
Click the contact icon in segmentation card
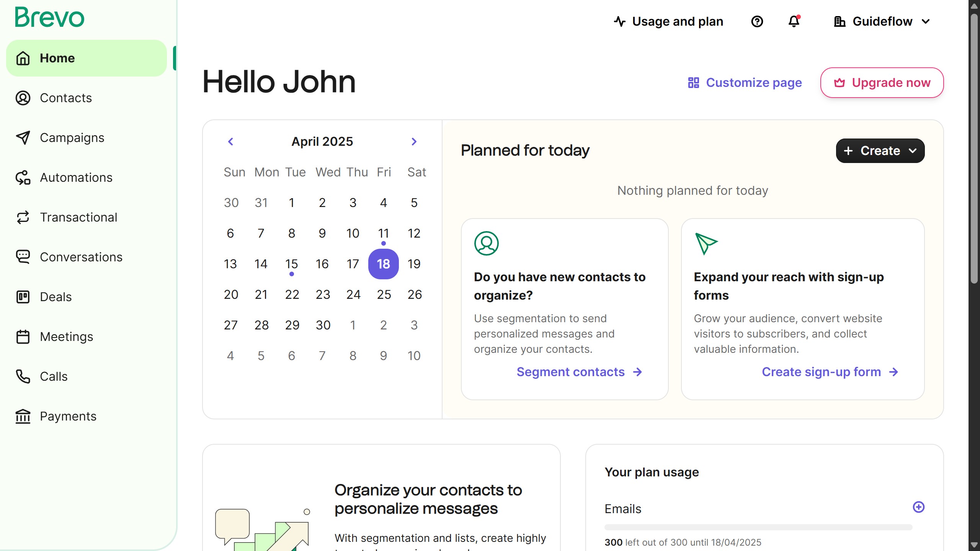pos(486,243)
